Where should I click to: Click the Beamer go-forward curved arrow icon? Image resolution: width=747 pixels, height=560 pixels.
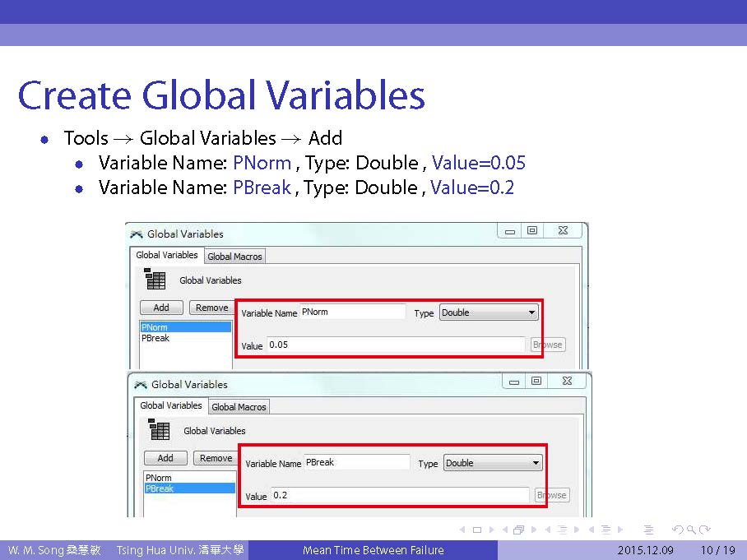705,530
